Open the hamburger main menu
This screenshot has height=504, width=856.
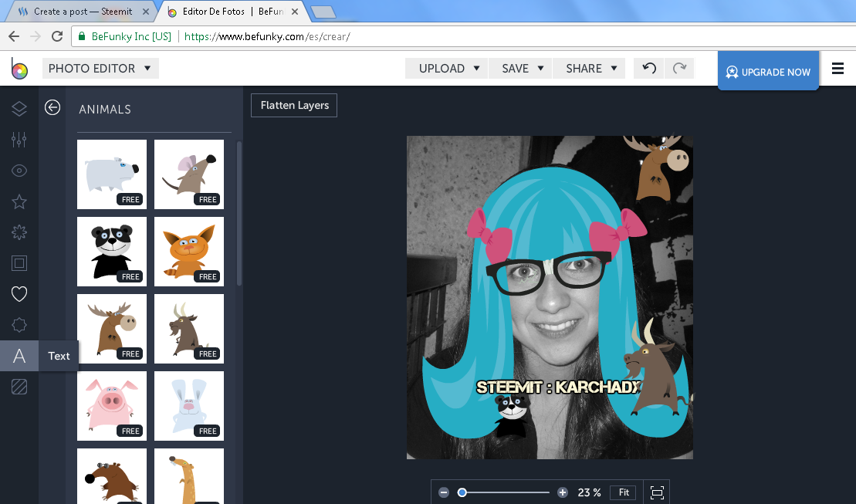click(838, 68)
